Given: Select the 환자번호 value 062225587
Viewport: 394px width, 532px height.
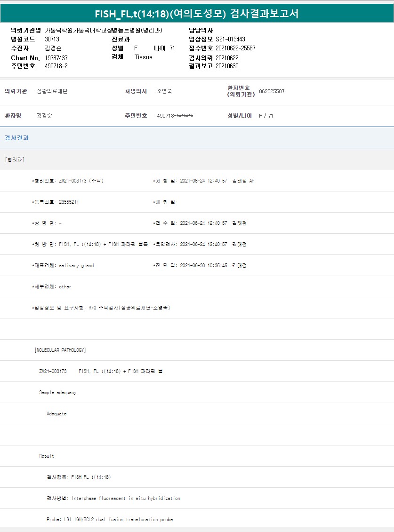Looking at the screenshot, I should pyautogui.click(x=272, y=91).
